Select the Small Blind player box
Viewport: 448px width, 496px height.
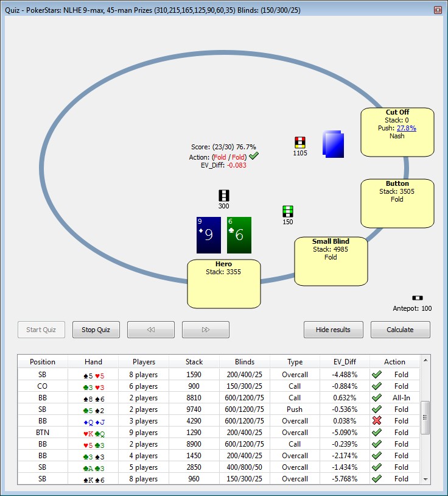331,261
